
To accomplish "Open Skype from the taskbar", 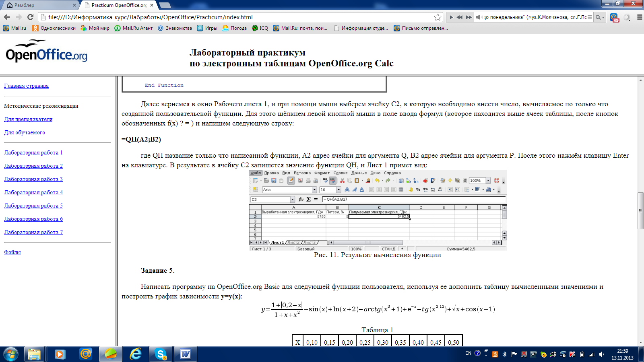I will (161, 354).
